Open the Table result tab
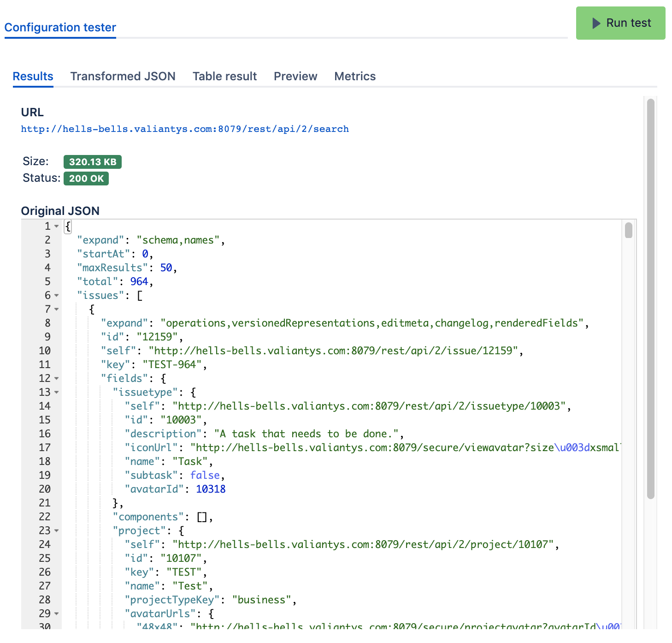This screenshot has width=672, height=643. 224,76
